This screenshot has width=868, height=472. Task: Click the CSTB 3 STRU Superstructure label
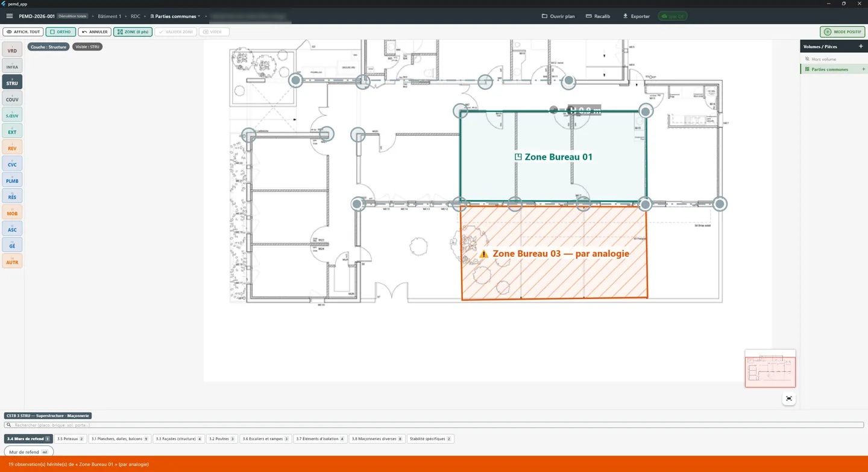pyautogui.click(x=48, y=416)
